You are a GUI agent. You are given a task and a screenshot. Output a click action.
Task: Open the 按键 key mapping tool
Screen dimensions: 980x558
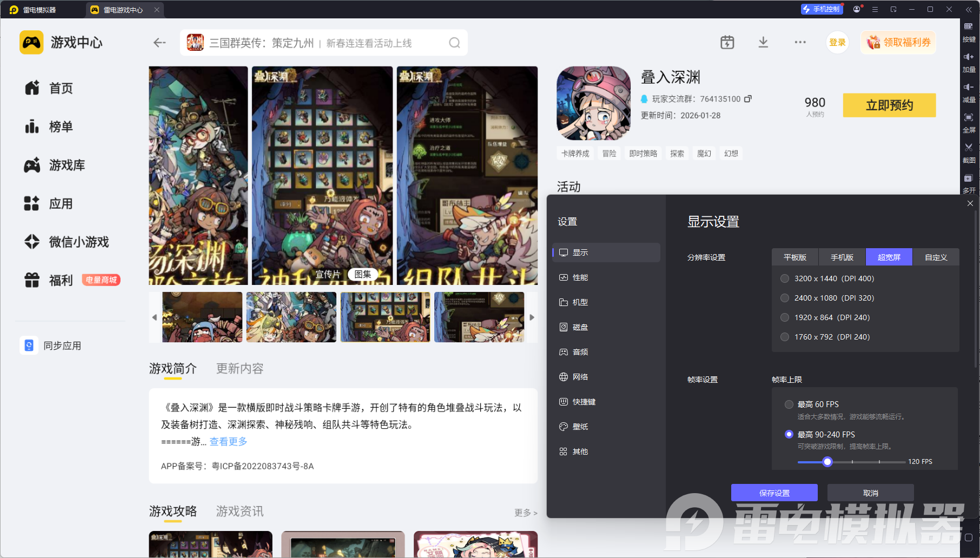(969, 32)
